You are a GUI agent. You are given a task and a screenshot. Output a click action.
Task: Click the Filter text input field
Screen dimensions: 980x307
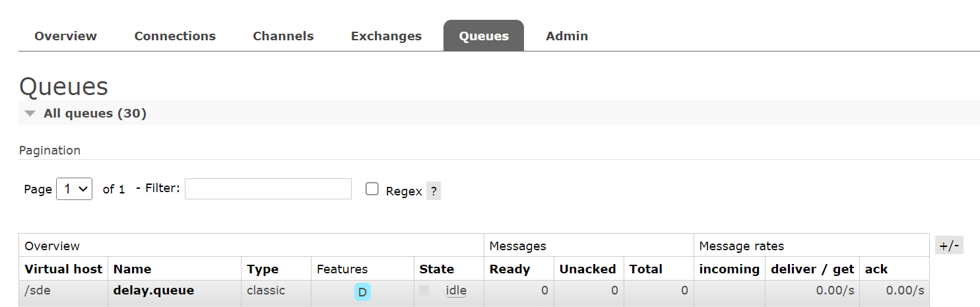point(268,189)
